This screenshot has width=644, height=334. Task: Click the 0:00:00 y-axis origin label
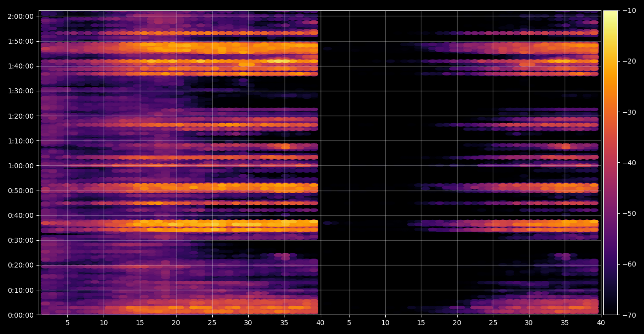point(21,315)
